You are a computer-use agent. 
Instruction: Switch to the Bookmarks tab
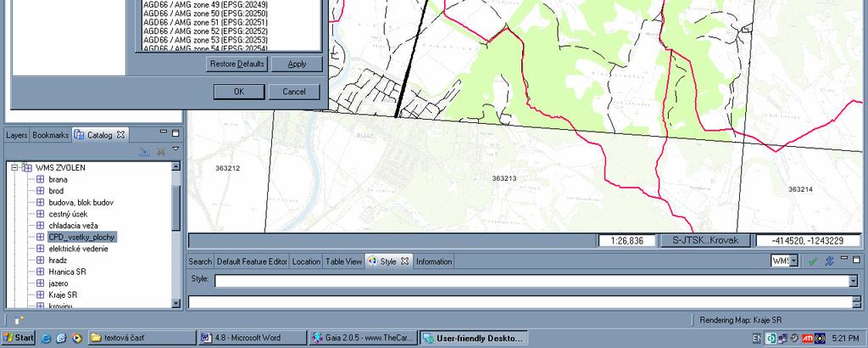click(50, 135)
